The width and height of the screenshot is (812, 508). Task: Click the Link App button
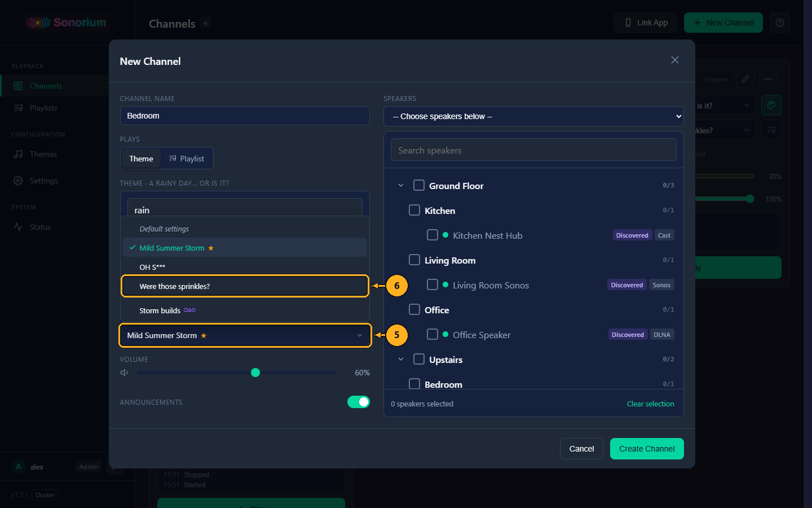pos(646,23)
